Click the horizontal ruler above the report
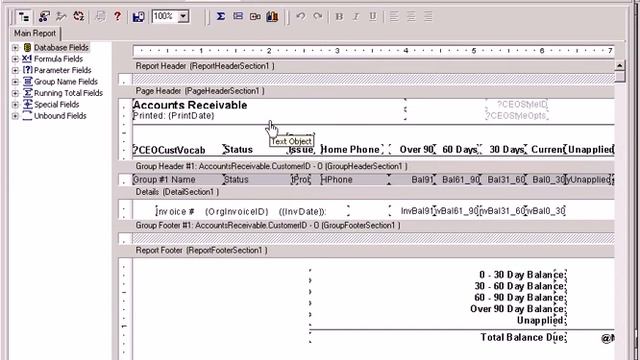The height and width of the screenshot is (360, 640). tap(373, 51)
